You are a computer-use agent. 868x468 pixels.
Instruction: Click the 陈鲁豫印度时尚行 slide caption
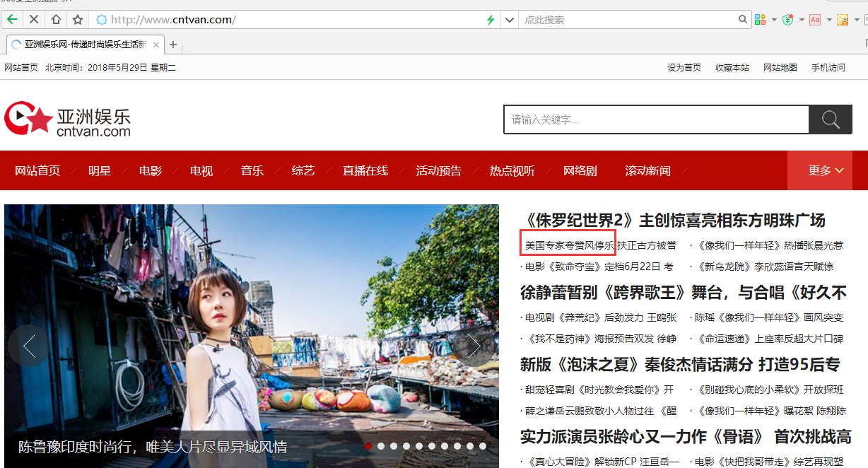coord(153,447)
